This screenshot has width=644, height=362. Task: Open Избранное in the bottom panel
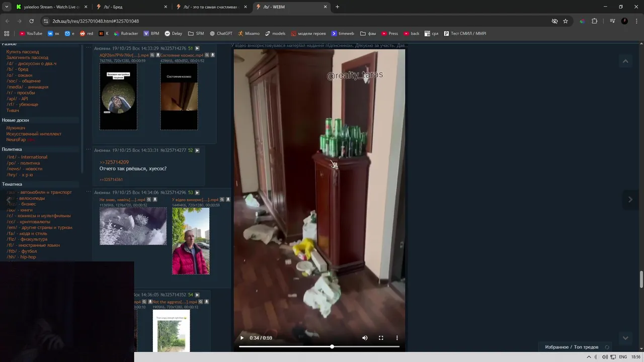click(557, 347)
